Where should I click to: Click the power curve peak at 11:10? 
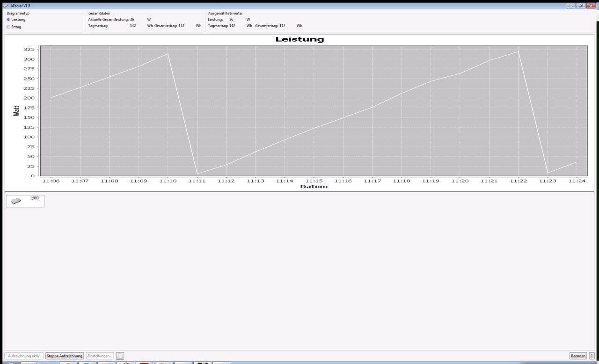point(168,54)
